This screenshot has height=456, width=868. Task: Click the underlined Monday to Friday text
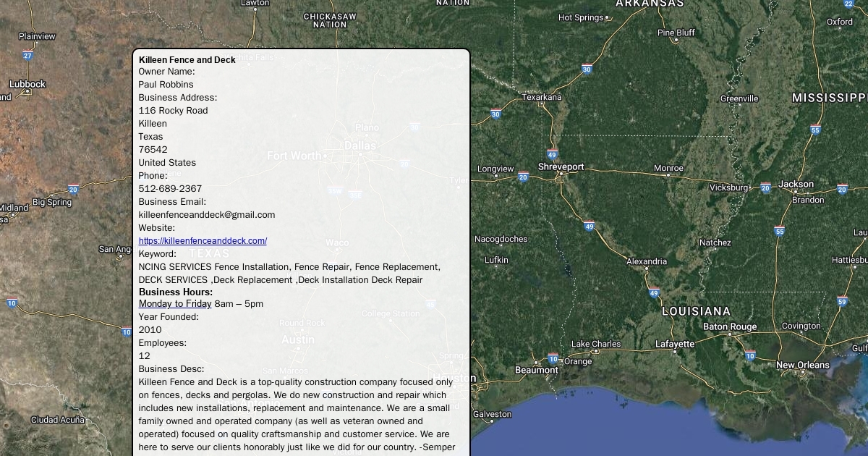[175, 304]
